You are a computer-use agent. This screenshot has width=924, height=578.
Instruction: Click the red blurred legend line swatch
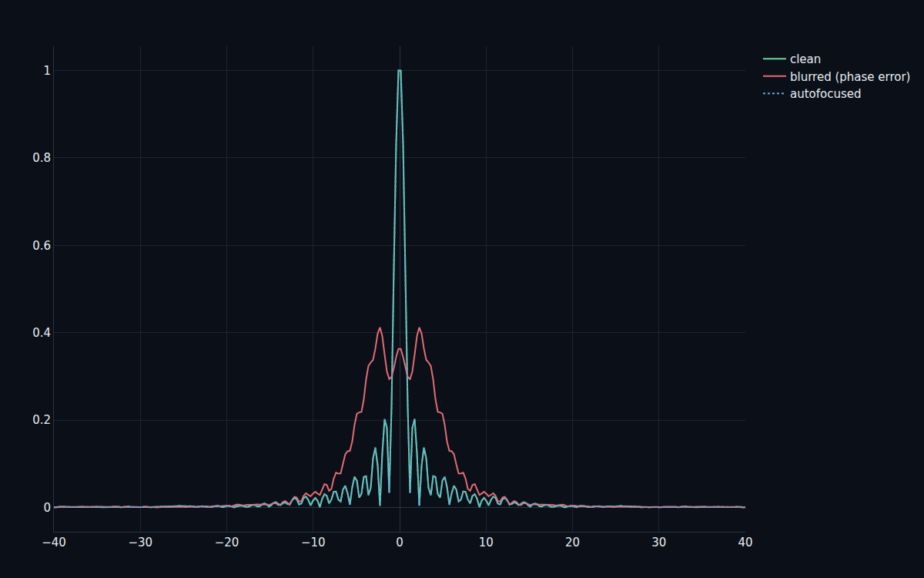775,76
